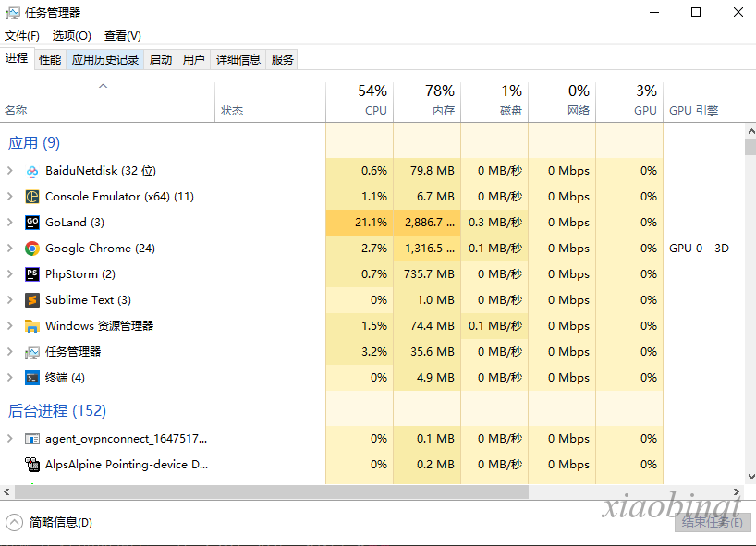The height and width of the screenshot is (546, 756).
Task: Click the horizontal scrollbar at the bottom
Action: (277, 492)
